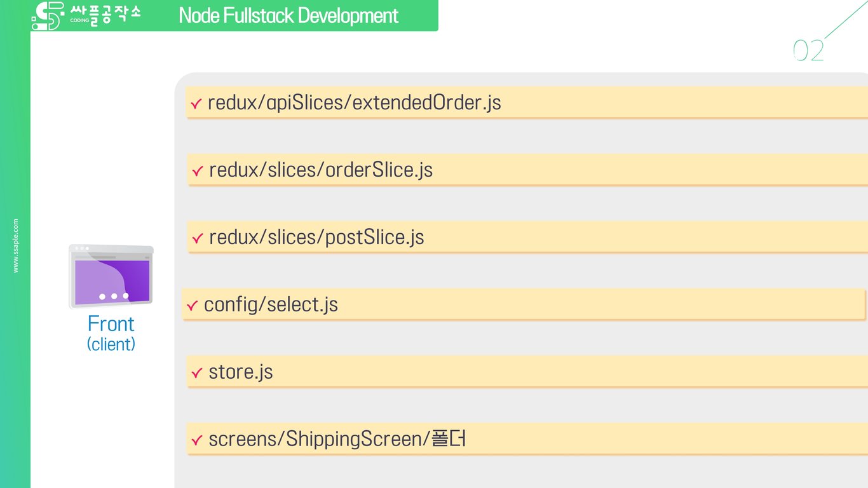The width and height of the screenshot is (868, 488).
Task: Select the redux/slices/orderSlice.js file entry
Action: [x=320, y=170]
